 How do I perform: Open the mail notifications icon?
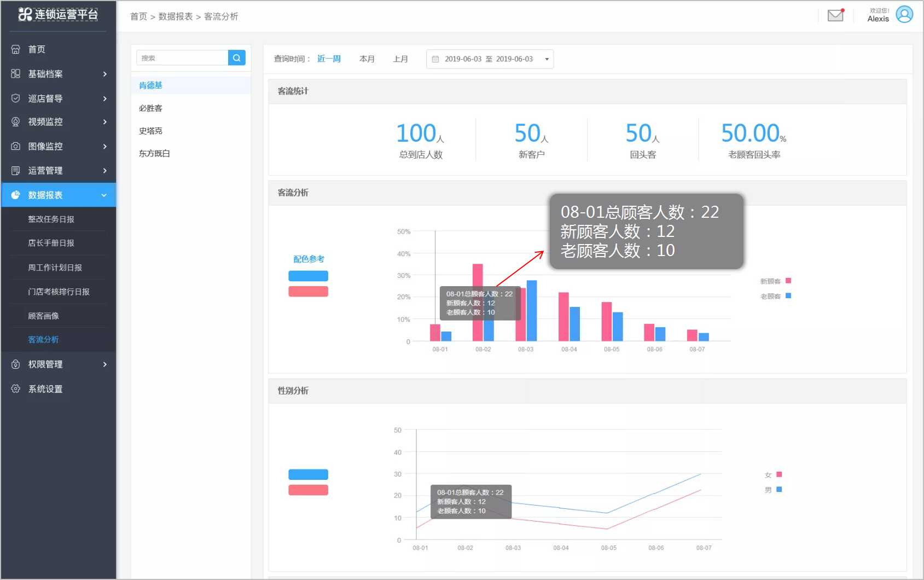click(x=835, y=15)
